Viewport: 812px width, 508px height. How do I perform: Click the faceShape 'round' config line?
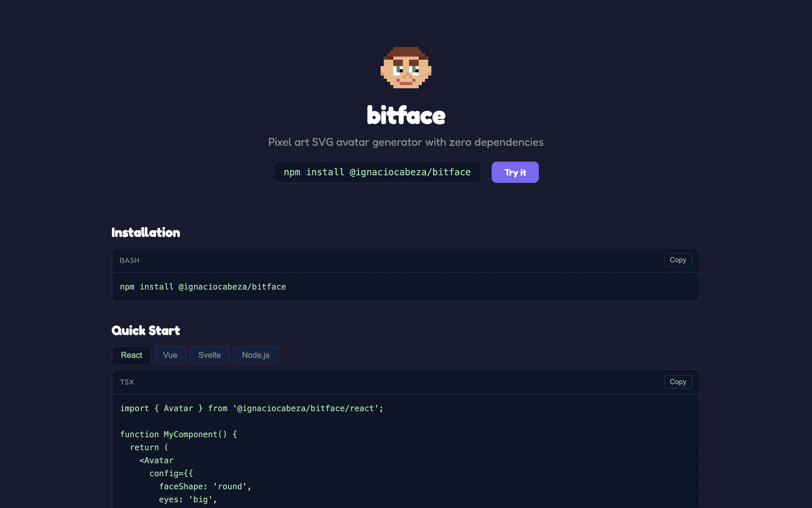pos(206,486)
